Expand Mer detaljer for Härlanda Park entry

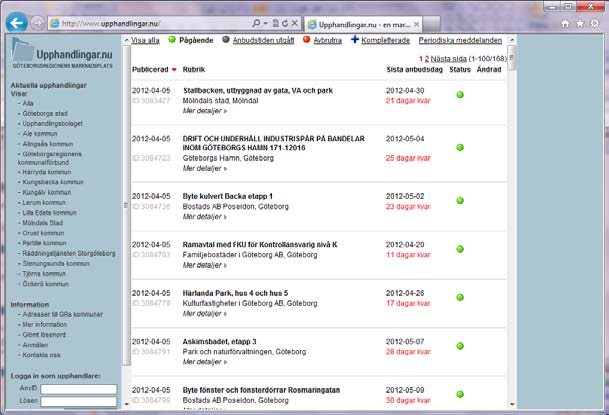click(x=205, y=314)
